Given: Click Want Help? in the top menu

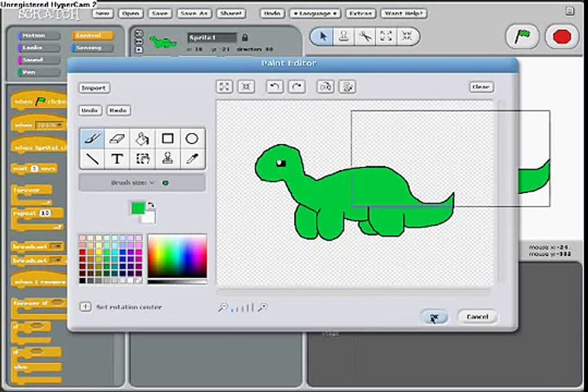Looking at the screenshot, I should point(404,14).
